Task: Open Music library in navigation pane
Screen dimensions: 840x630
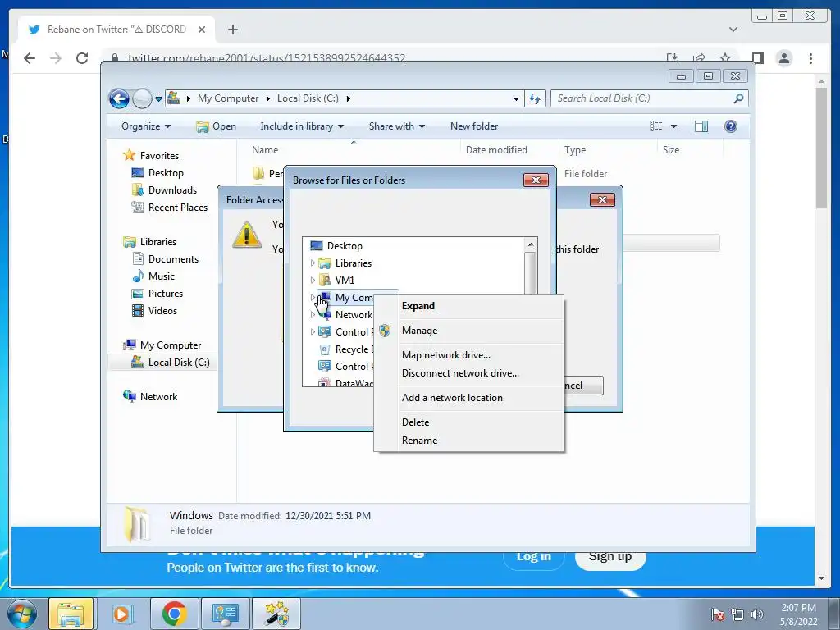Action: pyautogui.click(x=161, y=276)
